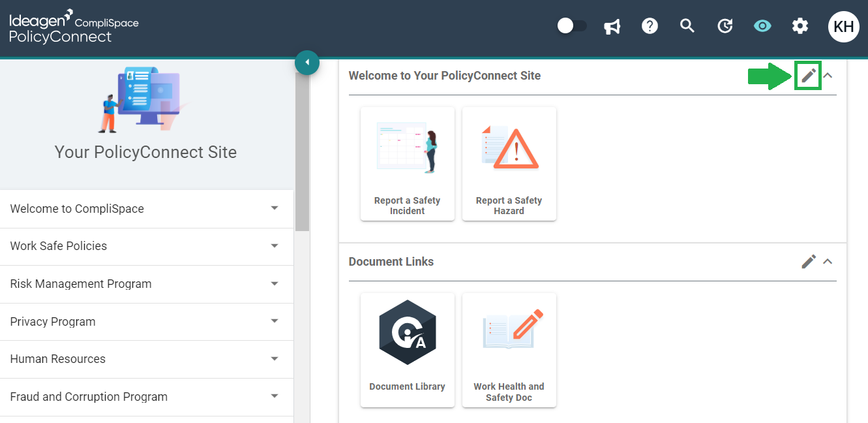This screenshot has width=868, height=423.
Task: Expand Risk Management Program dropdown arrow
Action: click(x=275, y=284)
